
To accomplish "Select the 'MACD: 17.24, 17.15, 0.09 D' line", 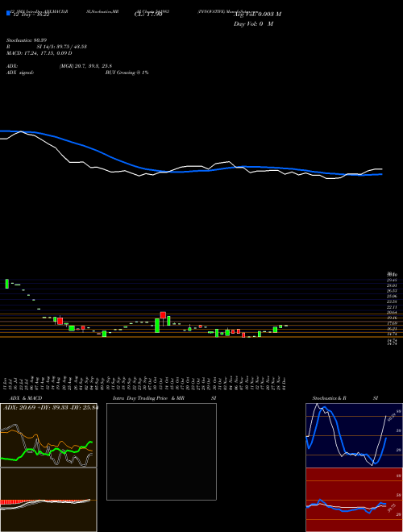I will [39, 53].
